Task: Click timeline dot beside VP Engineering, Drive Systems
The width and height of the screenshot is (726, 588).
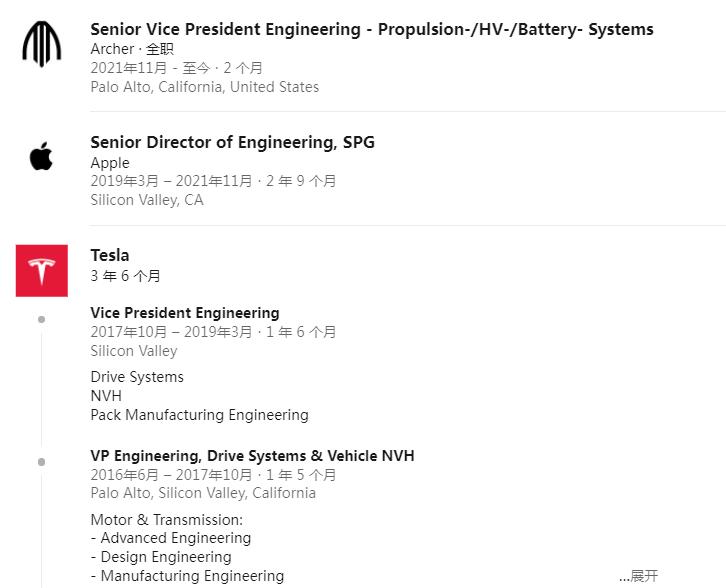Action: (41, 462)
